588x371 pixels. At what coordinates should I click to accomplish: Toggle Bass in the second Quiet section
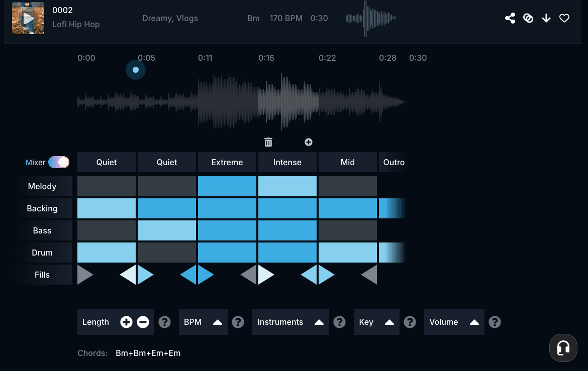point(167,230)
